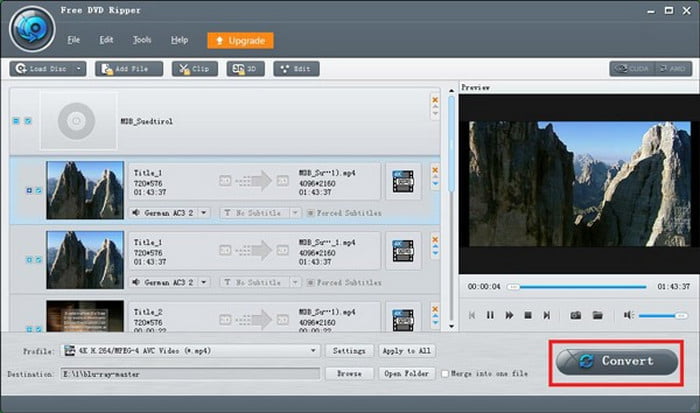Open the Help menu
This screenshot has height=413, width=700.
click(179, 40)
